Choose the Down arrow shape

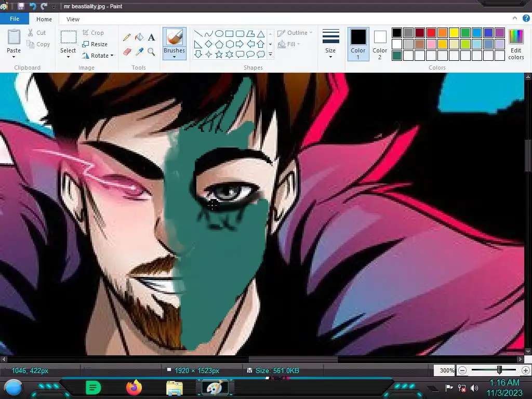click(x=198, y=54)
